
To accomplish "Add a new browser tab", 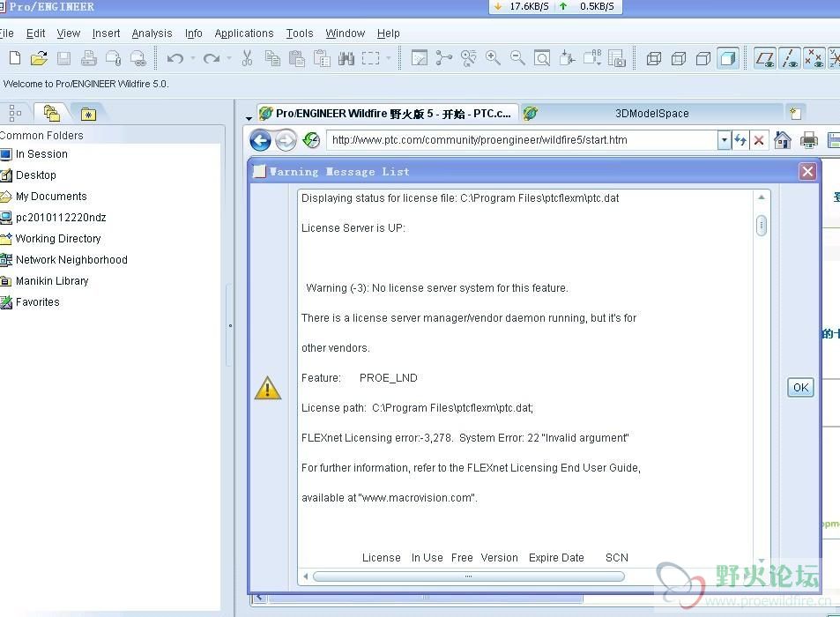I will coord(796,113).
